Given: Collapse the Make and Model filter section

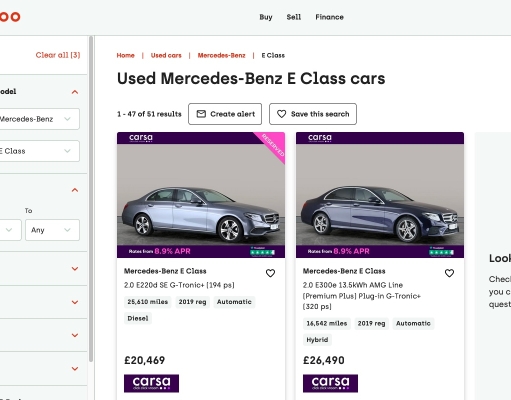Looking at the screenshot, I should pos(75,92).
